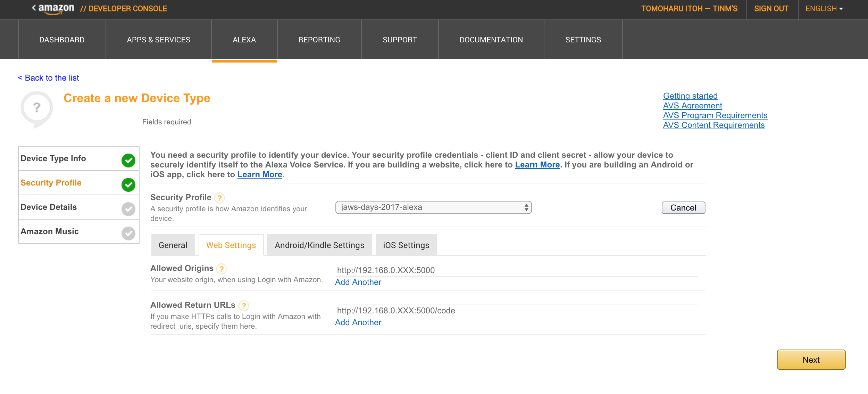Click the question-mark speech bubble device icon
The width and height of the screenshot is (868, 394).
tap(37, 109)
